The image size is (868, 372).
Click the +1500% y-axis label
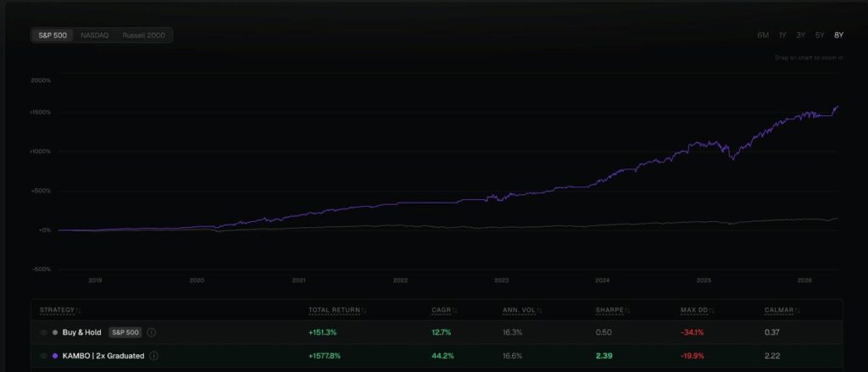pyautogui.click(x=41, y=113)
